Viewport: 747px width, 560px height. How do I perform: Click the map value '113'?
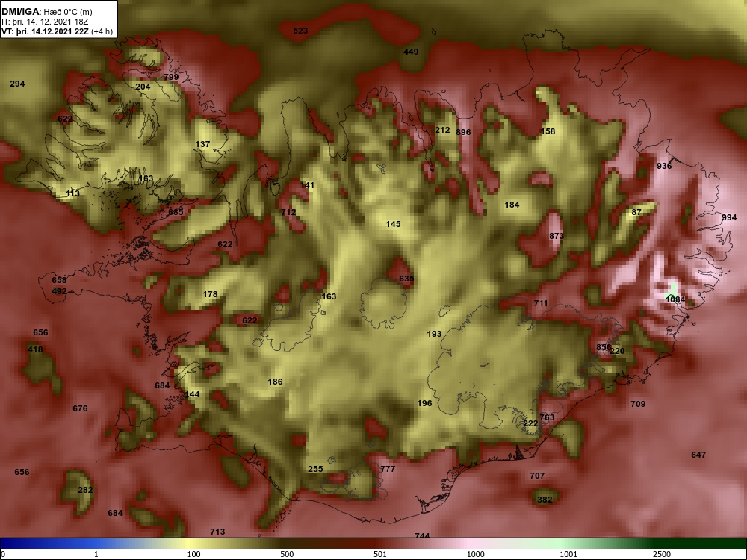(72, 194)
